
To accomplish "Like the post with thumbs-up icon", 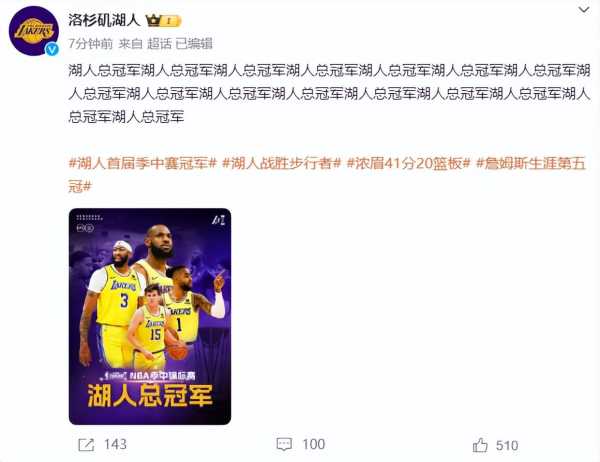I will coord(480,445).
